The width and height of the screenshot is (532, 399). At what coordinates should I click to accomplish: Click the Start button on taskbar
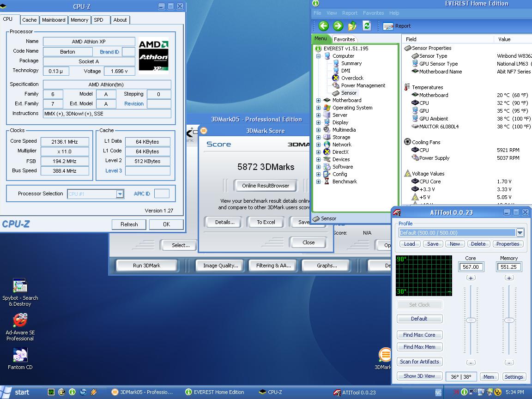(17, 392)
